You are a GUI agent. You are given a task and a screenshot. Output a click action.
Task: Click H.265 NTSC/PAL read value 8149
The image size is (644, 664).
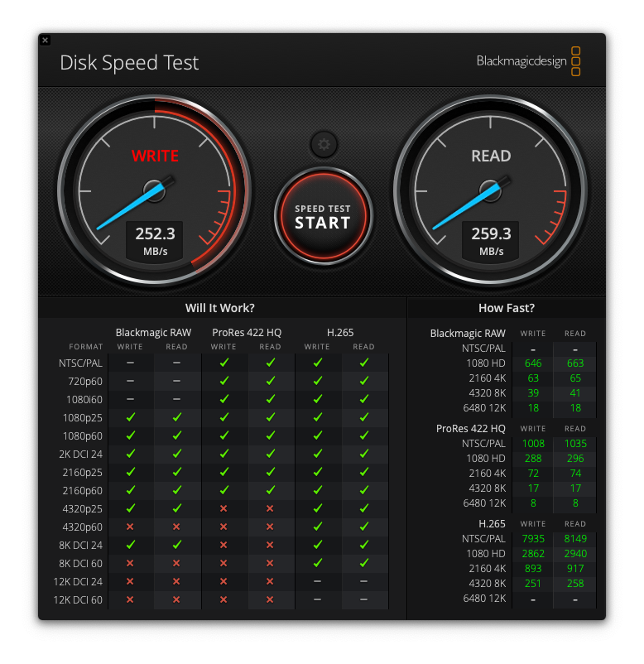pyautogui.click(x=575, y=539)
